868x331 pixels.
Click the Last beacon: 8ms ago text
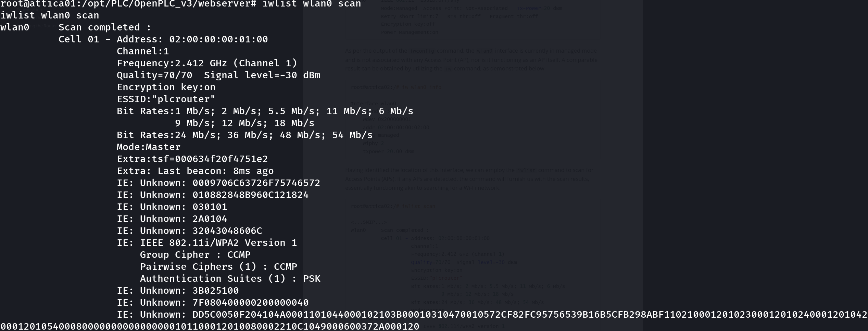[216, 171]
